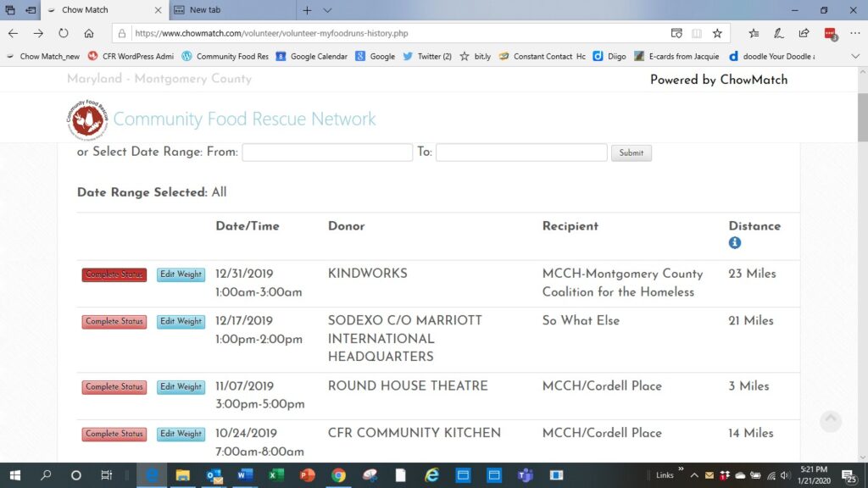The height and width of the screenshot is (488, 868).
Task: Complete Status for the Sodexo Marriott run
Action: 114,321
